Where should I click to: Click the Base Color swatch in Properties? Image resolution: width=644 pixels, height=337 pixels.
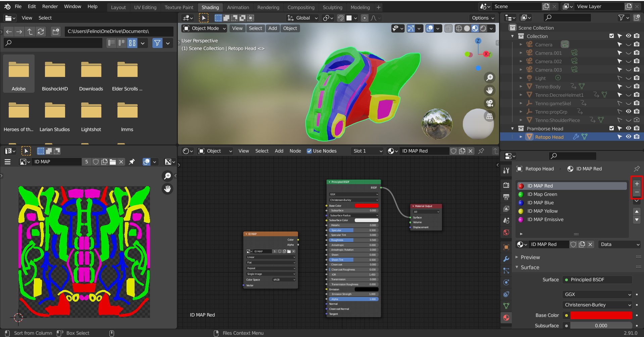point(601,315)
